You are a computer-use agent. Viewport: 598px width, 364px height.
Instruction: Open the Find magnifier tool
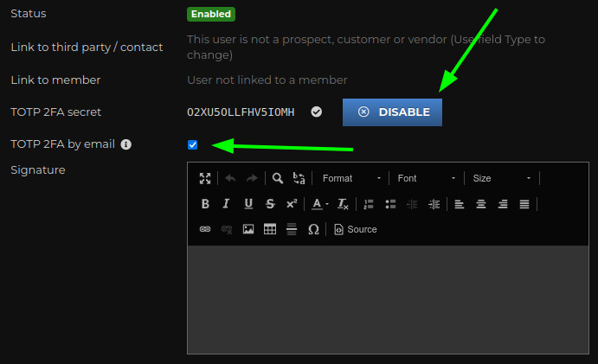click(277, 178)
